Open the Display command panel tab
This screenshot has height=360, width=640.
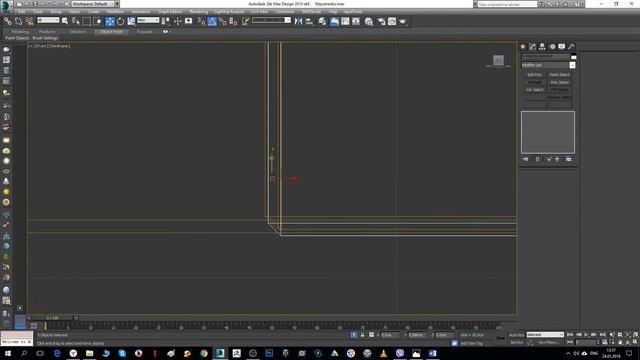(562, 47)
